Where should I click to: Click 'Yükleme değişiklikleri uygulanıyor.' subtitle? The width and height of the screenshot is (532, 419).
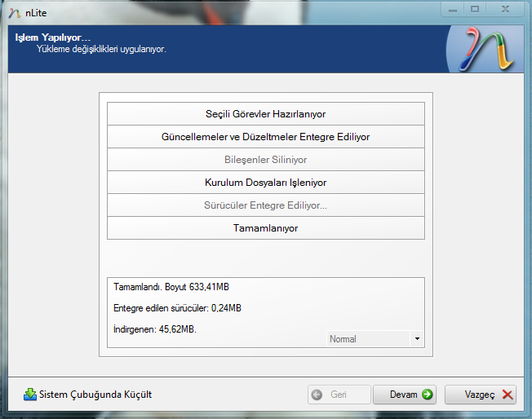(x=101, y=49)
